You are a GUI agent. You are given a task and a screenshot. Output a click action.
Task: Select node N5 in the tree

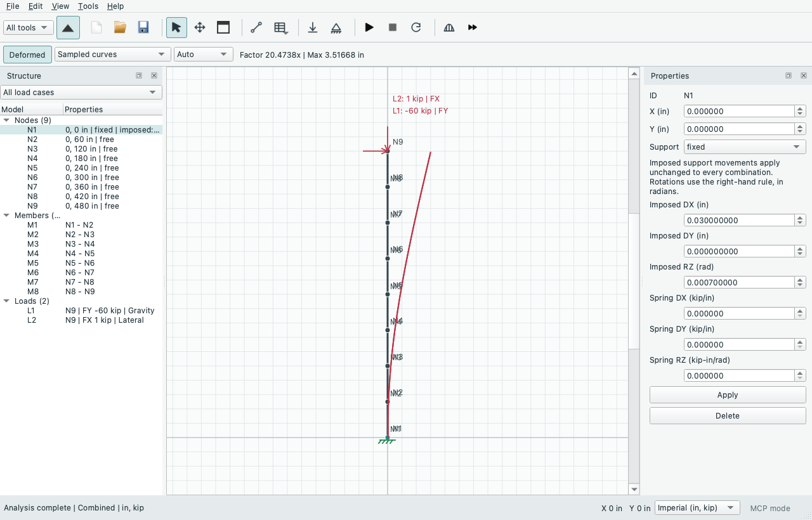81,168
